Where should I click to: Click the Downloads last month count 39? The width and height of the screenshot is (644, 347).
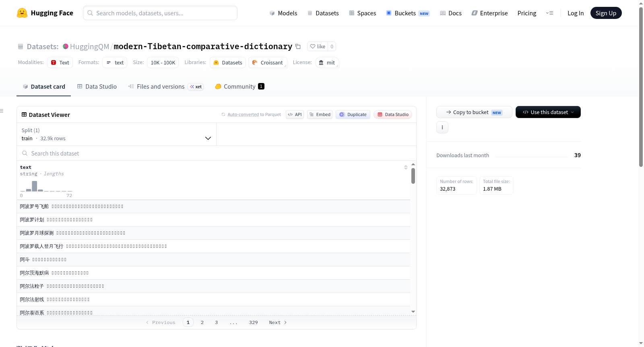(x=577, y=155)
